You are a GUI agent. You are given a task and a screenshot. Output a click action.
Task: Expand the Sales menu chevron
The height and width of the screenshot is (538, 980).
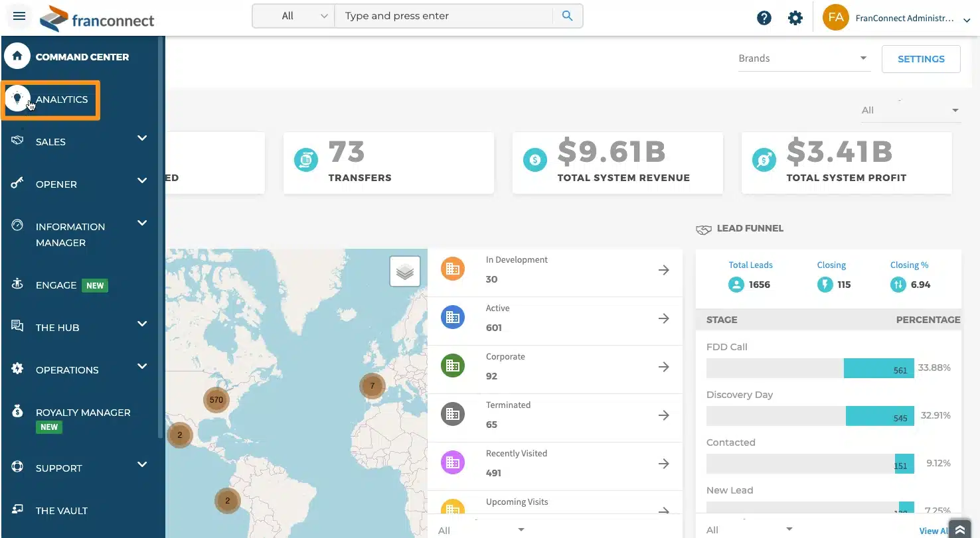(x=142, y=138)
